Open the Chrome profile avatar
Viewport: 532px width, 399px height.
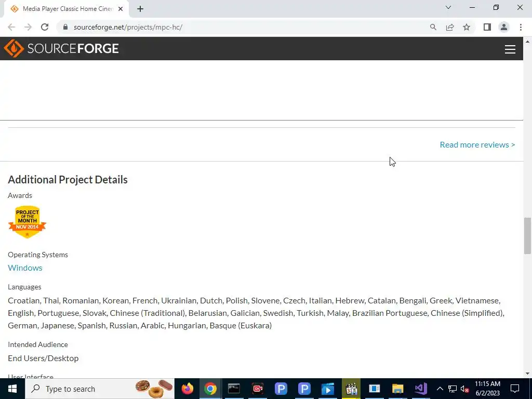[x=504, y=27]
